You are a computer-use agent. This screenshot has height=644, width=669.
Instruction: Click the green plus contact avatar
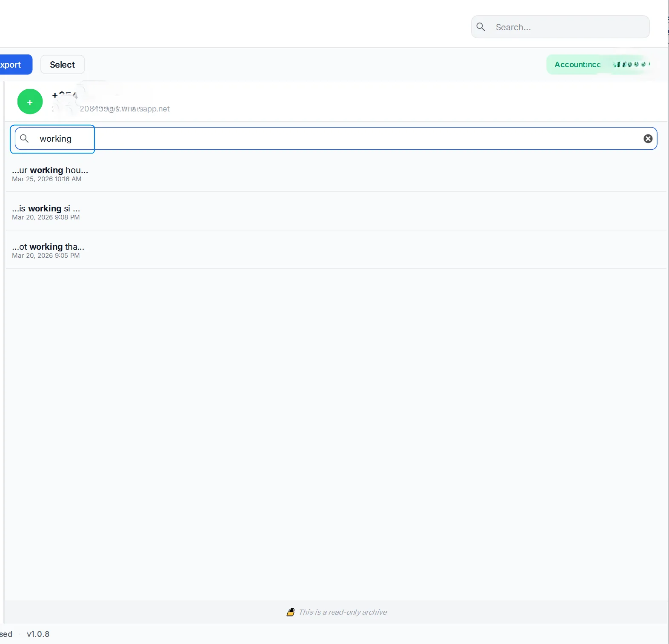click(x=30, y=102)
